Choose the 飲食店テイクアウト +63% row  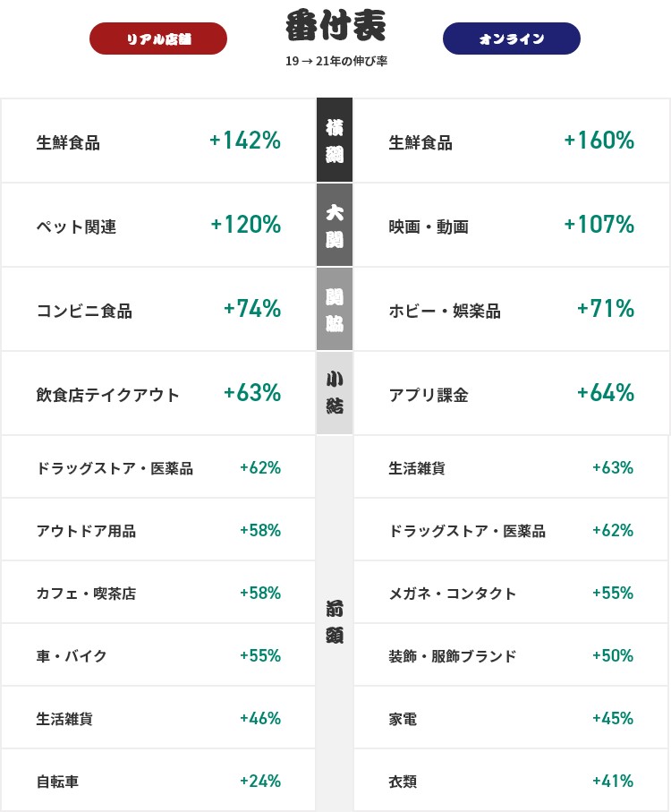coord(158,393)
